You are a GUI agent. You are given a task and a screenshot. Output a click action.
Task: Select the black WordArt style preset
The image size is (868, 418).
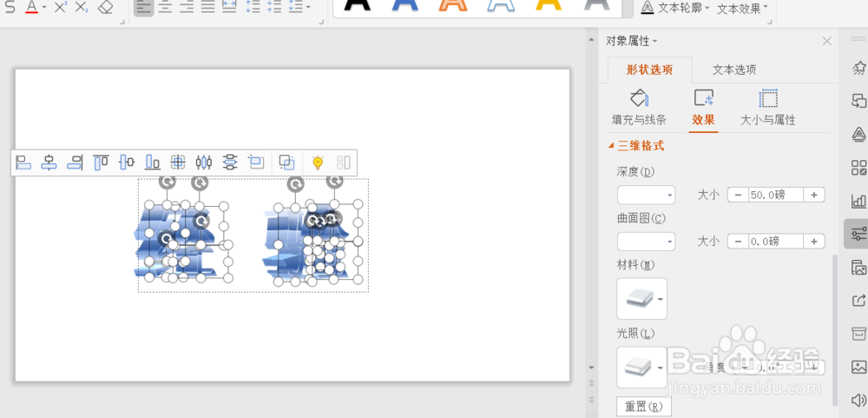point(357,5)
